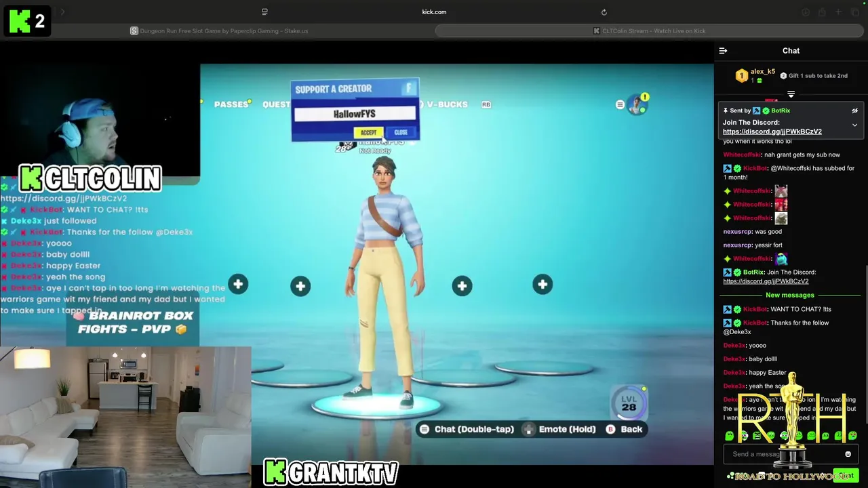This screenshot has width=868, height=488.
Task: Click the RB bumper icon
Action: pos(486,104)
